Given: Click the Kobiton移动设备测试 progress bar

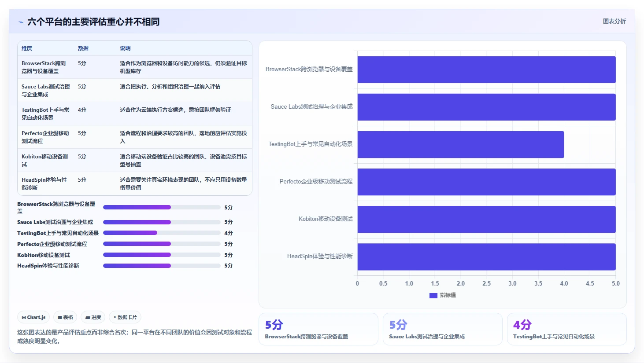Looking at the screenshot, I should coord(162,255).
